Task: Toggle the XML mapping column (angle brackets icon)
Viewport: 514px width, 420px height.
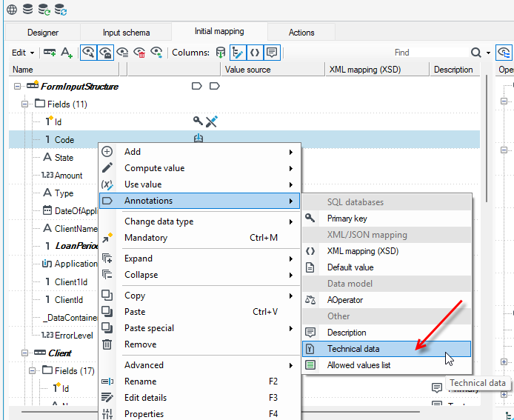Action: point(255,53)
